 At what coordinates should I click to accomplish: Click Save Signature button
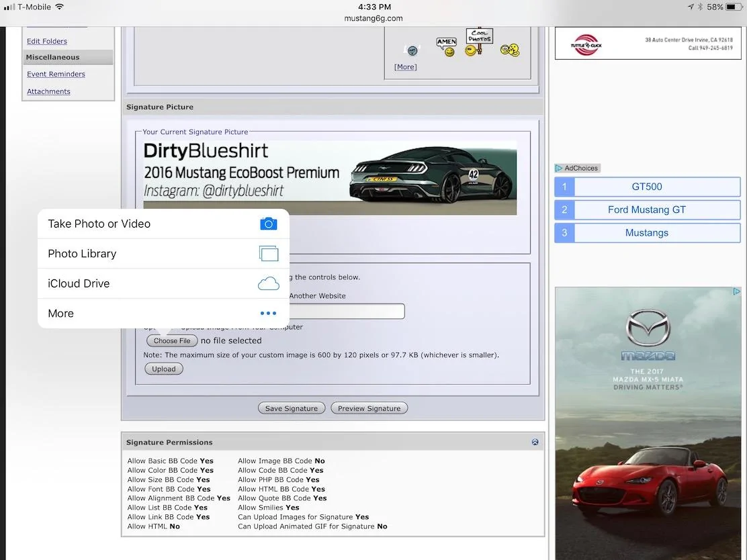pyautogui.click(x=292, y=408)
